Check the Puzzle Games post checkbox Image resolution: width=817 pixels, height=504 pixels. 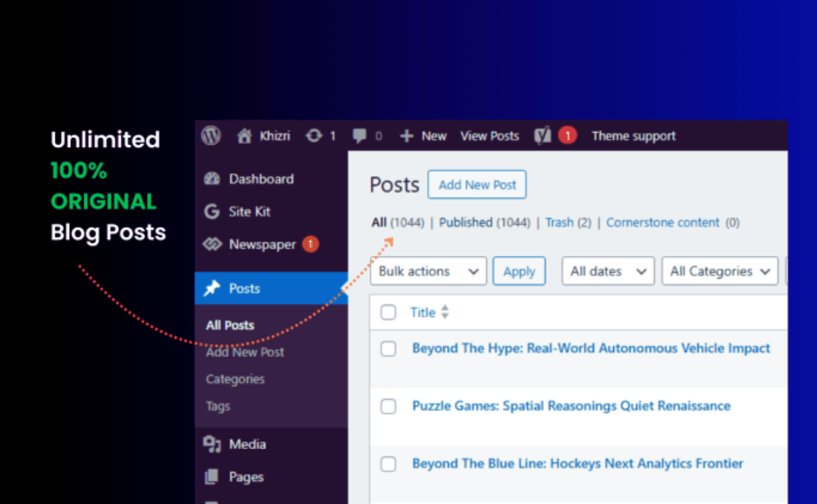click(x=388, y=406)
